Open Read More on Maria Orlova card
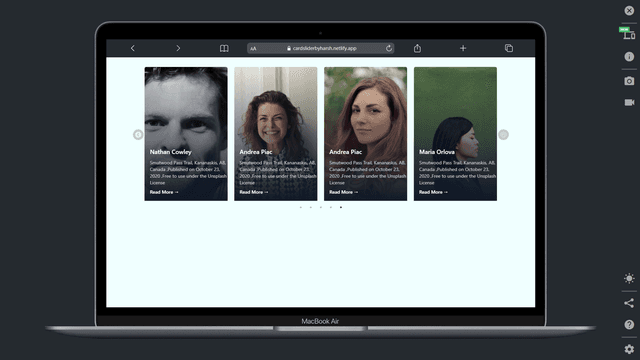Image resolution: width=640 pixels, height=360 pixels. click(x=433, y=192)
